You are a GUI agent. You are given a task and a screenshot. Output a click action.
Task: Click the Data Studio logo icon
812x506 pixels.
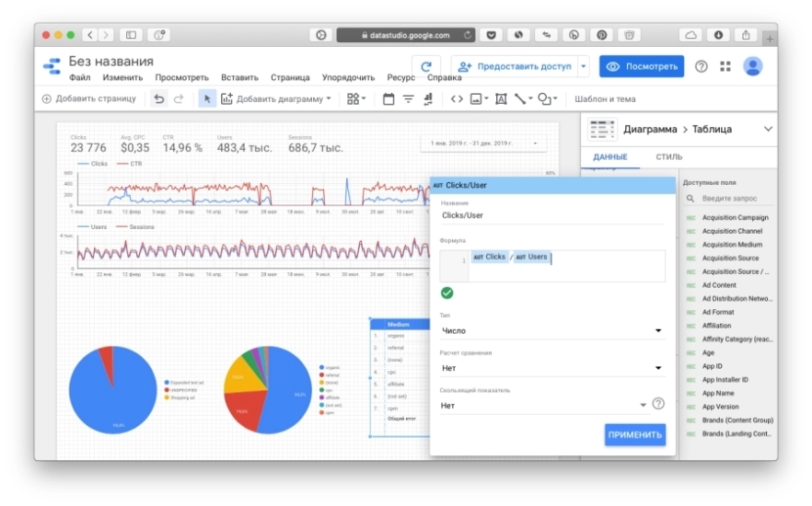coord(52,67)
